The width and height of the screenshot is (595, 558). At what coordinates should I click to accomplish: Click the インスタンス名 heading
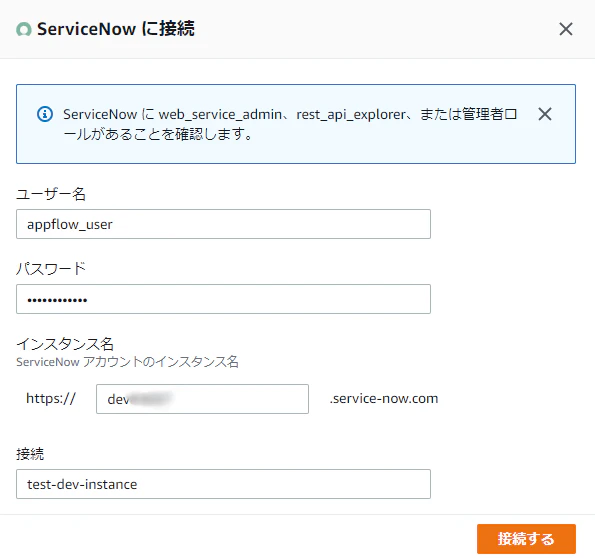pyautogui.click(x=65, y=344)
